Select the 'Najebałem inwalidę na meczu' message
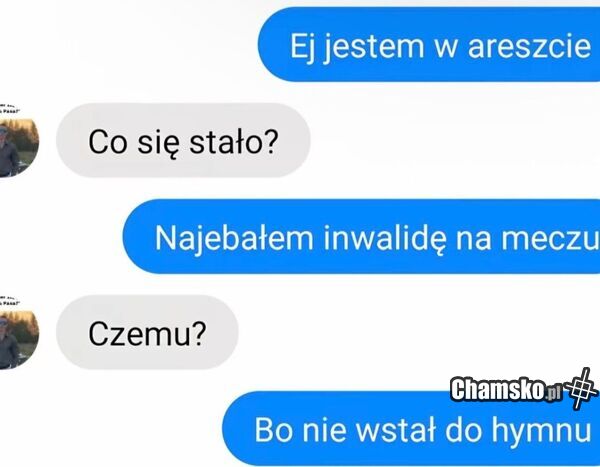The height and width of the screenshot is (467, 600). point(361,237)
